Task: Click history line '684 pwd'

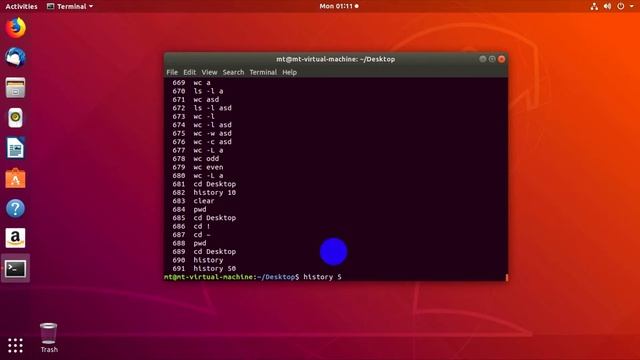Action: click(x=189, y=209)
